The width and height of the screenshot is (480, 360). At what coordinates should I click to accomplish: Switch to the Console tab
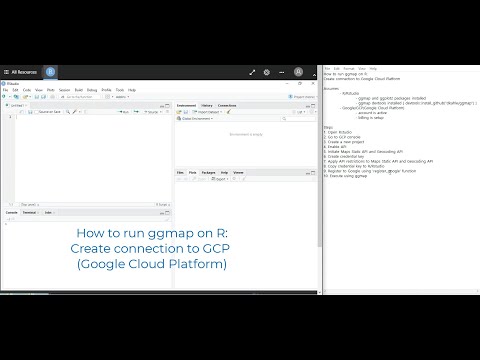[11, 212]
